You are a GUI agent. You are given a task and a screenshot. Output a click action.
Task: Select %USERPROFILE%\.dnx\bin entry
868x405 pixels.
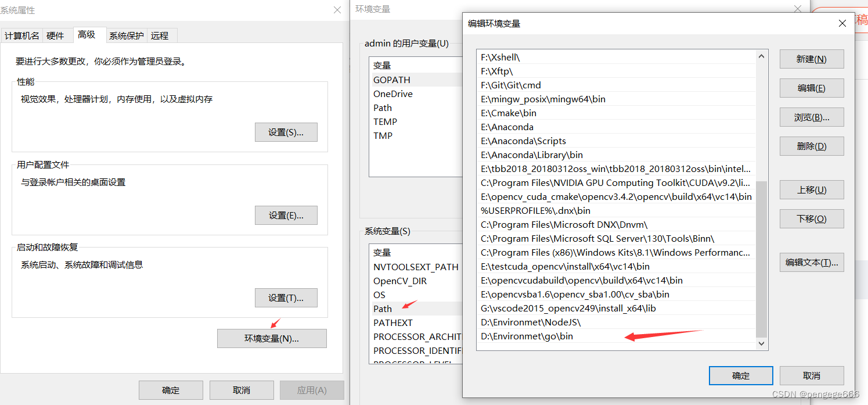pyautogui.click(x=617, y=210)
